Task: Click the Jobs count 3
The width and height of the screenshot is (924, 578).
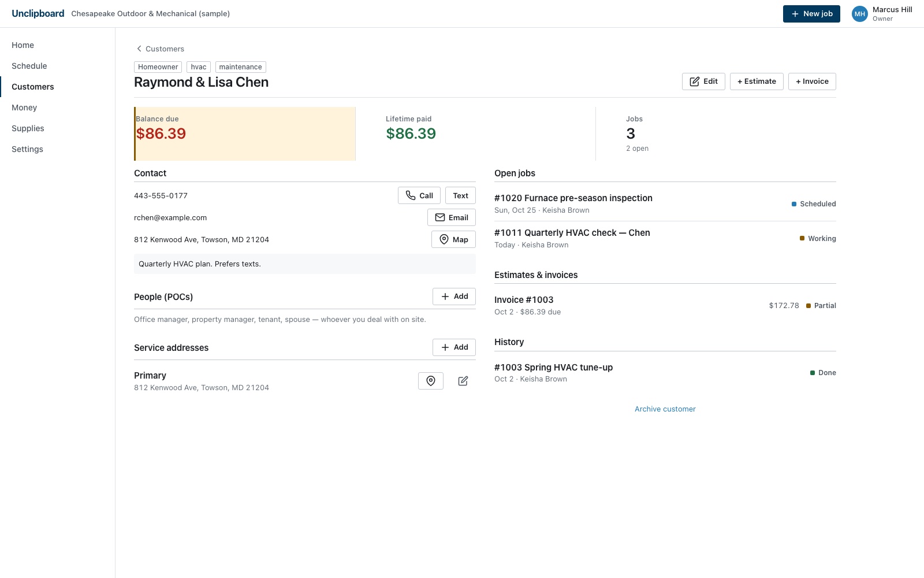Action: [x=631, y=134]
